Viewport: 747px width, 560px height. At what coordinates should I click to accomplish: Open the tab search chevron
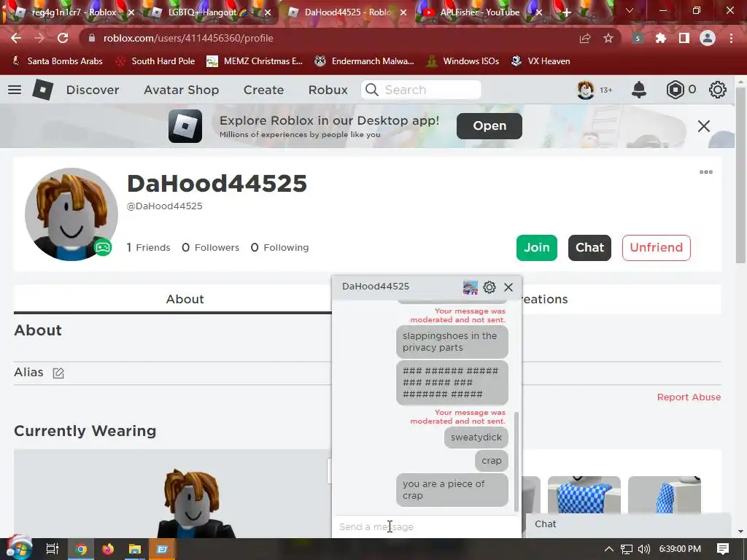(x=630, y=10)
